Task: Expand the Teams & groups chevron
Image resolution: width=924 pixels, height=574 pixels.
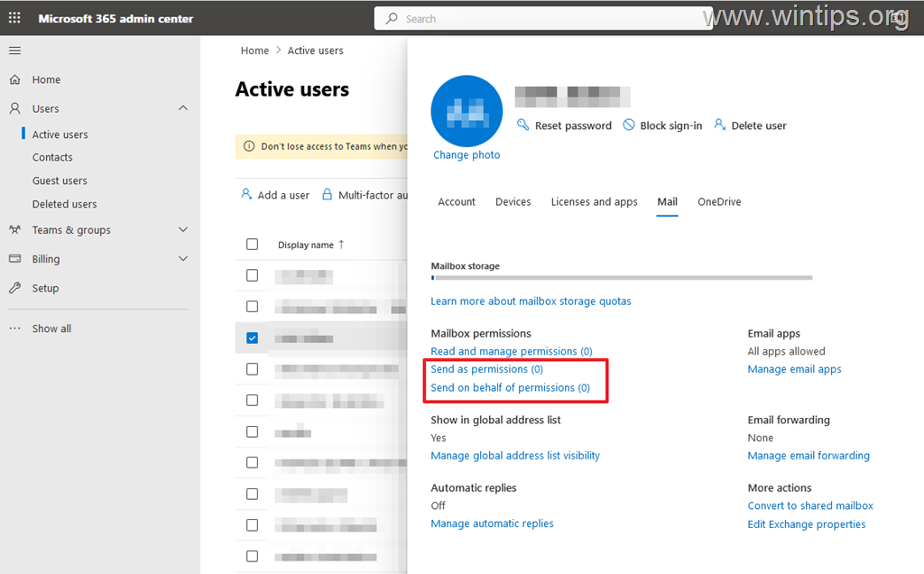Action: [x=183, y=229]
